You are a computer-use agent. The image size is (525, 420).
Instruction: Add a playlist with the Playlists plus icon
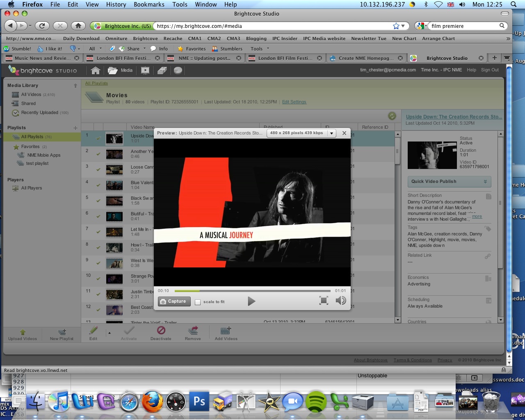(x=75, y=128)
